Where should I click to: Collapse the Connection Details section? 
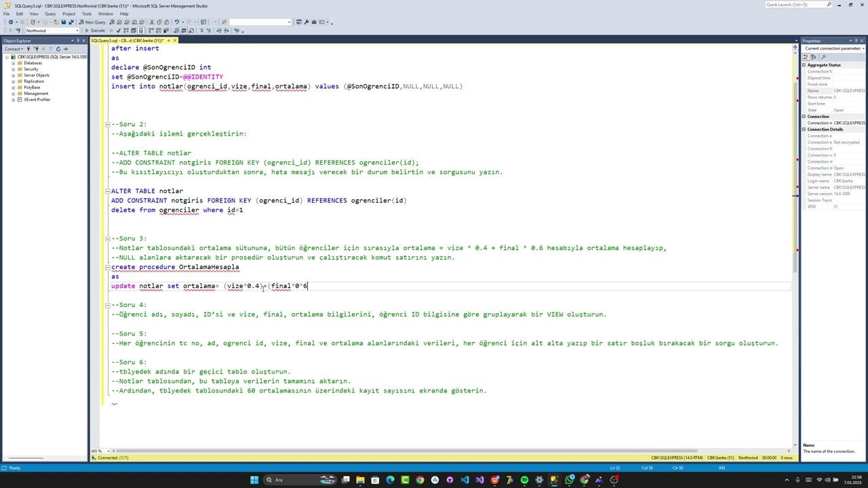point(804,129)
